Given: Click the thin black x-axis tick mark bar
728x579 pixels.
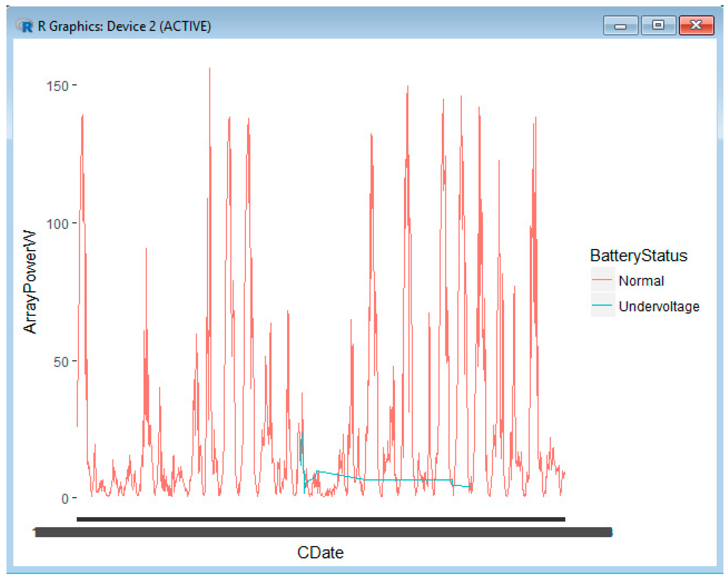Looking at the screenshot, I should 321,519.
